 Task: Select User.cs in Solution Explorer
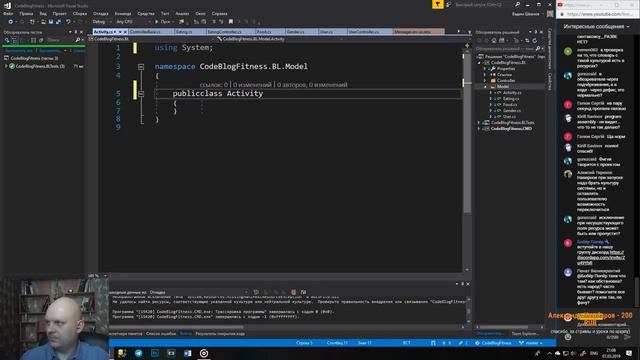[509, 116]
